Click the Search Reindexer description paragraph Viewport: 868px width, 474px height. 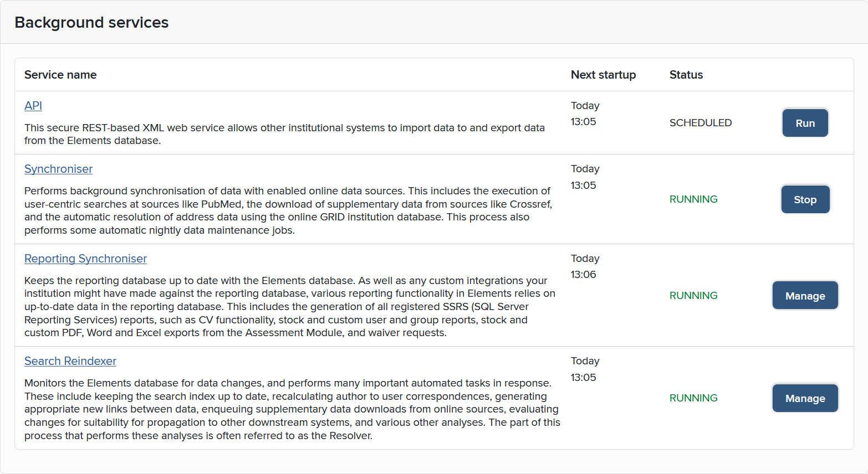coord(292,409)
